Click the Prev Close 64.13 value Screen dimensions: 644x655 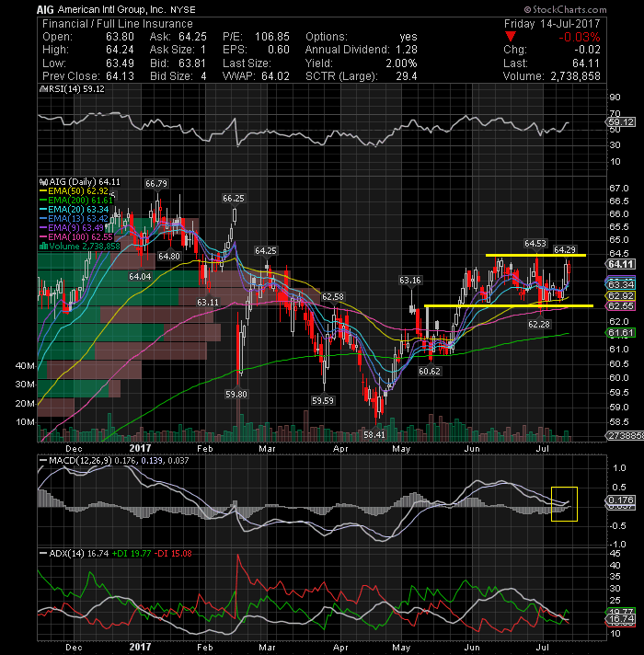coord(120,76)
